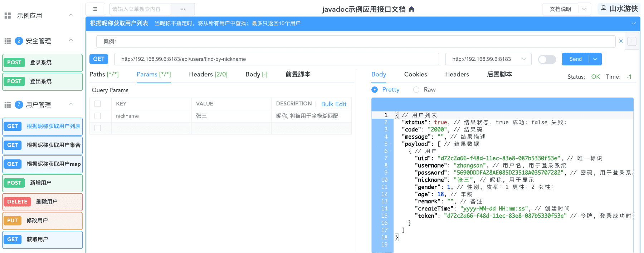
Task: Open the DELETE 删除用户 endpoint
Action: pyautogui.click(x=43, y=202)
